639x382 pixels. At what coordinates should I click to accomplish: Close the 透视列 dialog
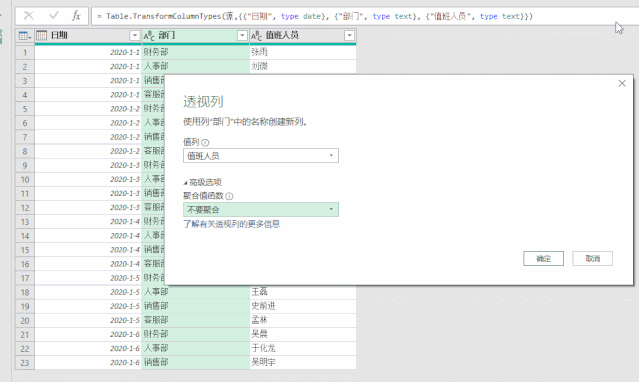[x=622, y=84]
